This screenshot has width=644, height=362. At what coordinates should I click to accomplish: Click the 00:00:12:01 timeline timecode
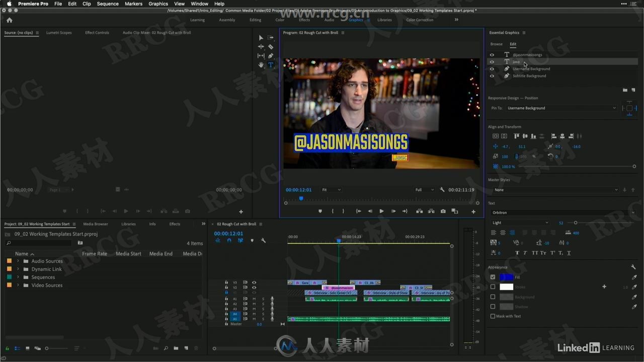(228, 233)
